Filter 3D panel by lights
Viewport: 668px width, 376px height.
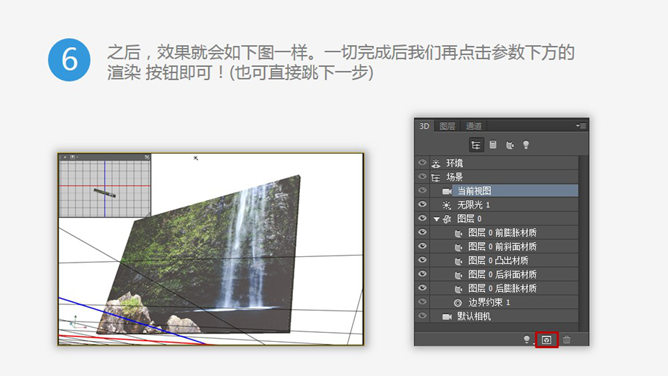click(526, 145)
